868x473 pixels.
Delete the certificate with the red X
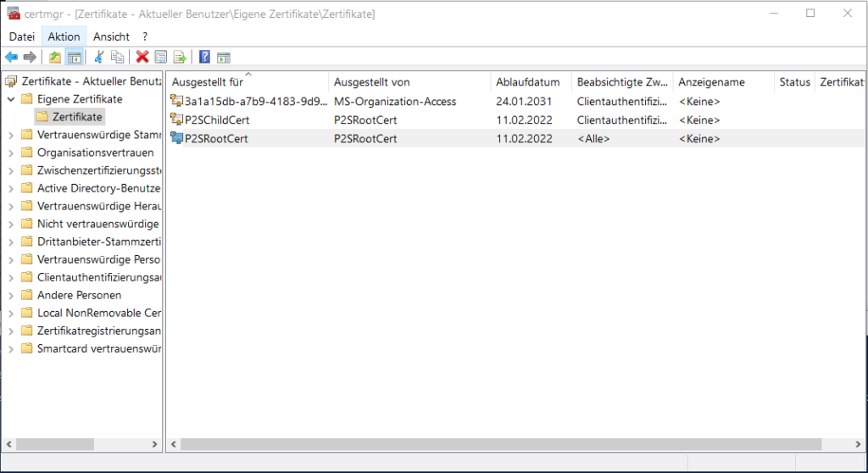point(142,57)
